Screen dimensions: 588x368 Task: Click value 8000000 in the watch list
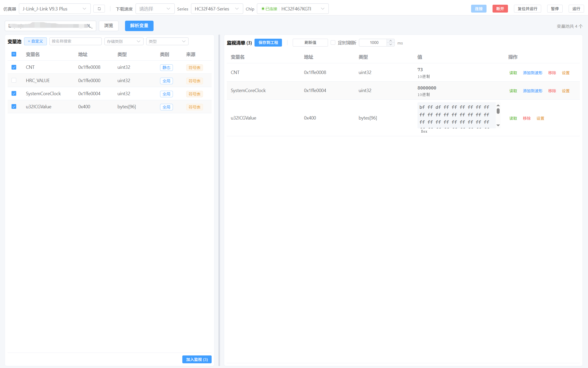pos(427,88)
